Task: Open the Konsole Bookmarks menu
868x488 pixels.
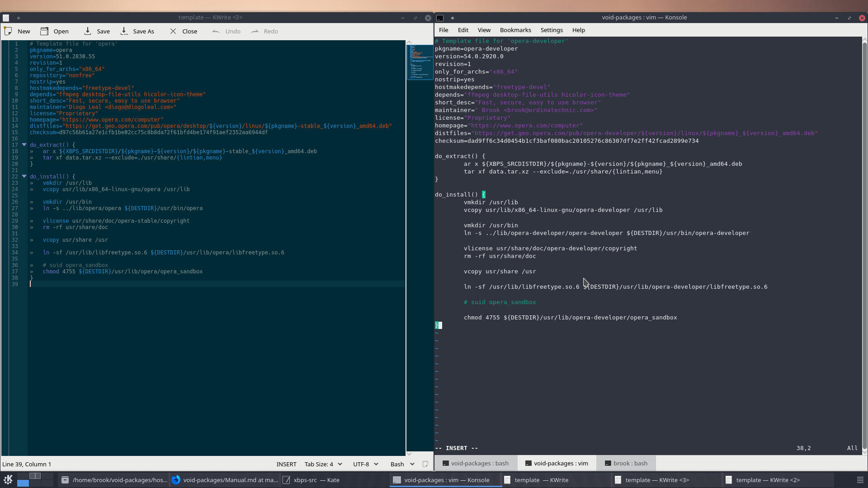Action: point(515,30)
